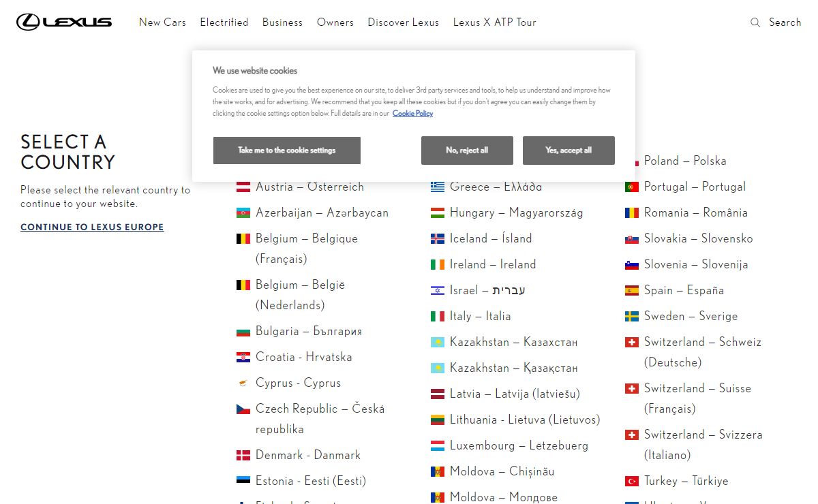Viewport: 818px width, 504px height.
Task: Click the Austria flag icon
Action: [x=243, y=187]
